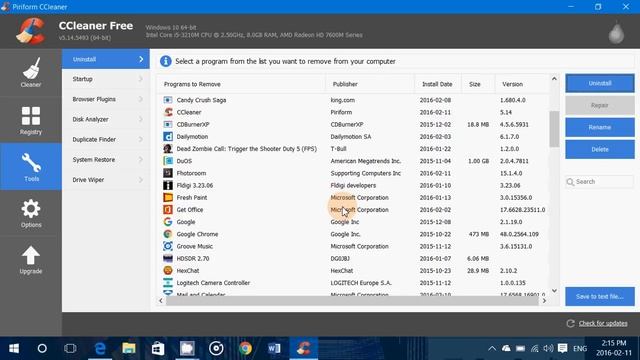640x360 pixels.
Task: Click the Get Office program icon
Action: [x=168, y=210]
